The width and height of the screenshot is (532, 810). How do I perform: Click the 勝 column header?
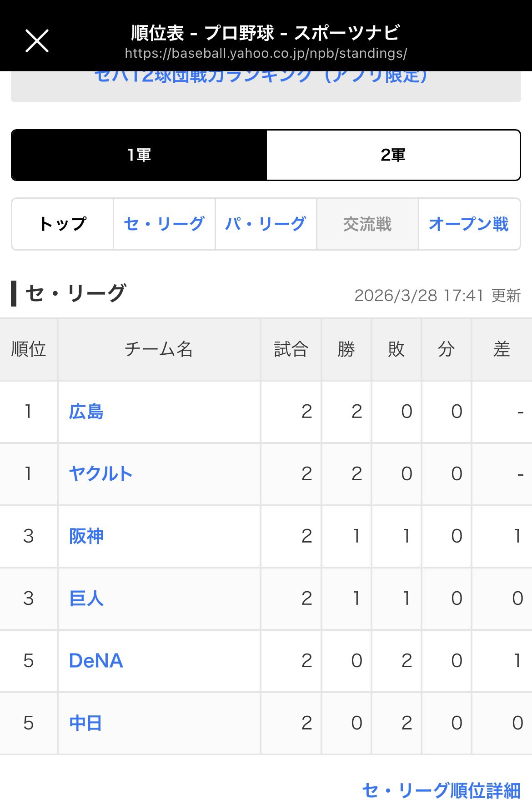[346, 349]
